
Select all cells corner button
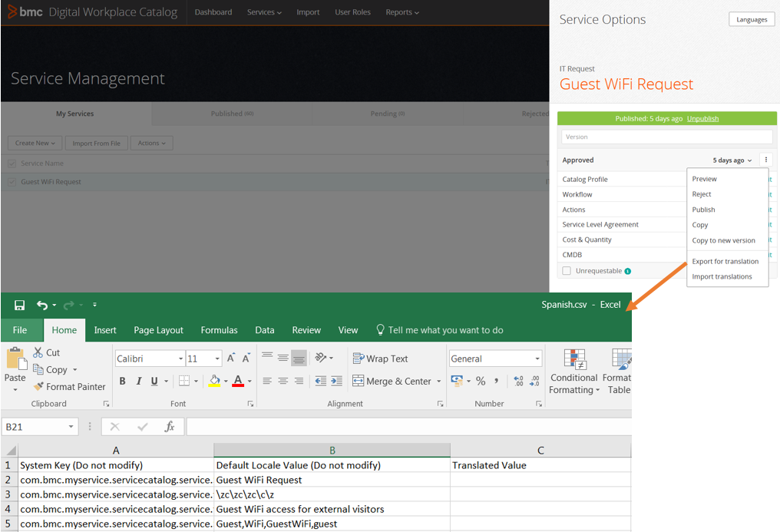pos(11,451)
